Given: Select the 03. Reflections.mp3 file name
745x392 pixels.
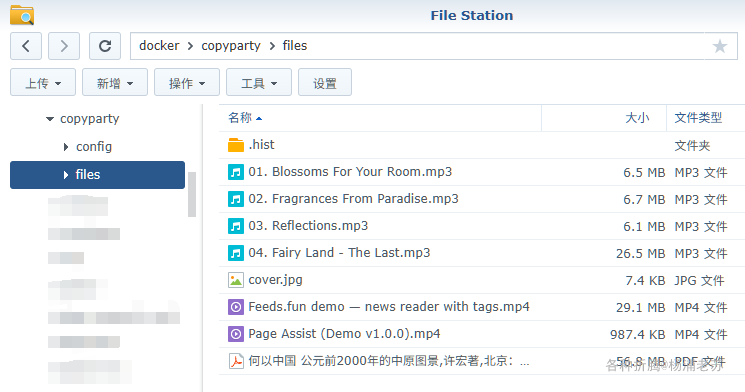Looking at the screenshot, I should pos(308,226).
